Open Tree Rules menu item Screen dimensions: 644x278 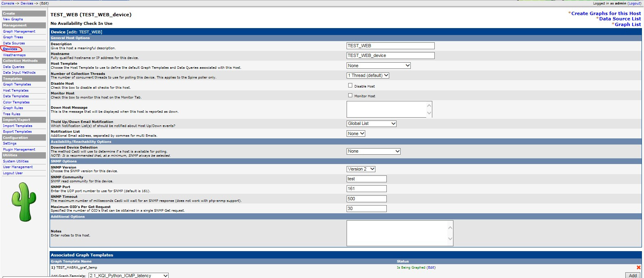12,114
